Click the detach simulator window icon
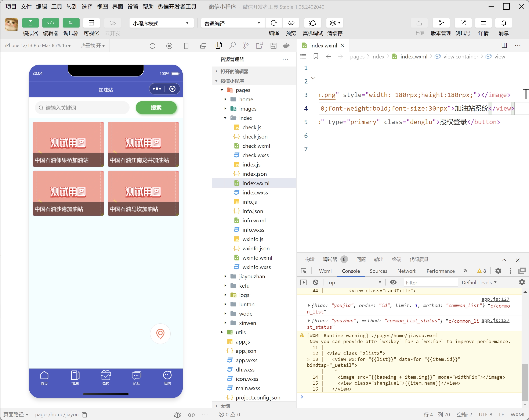 click(203, 46)
